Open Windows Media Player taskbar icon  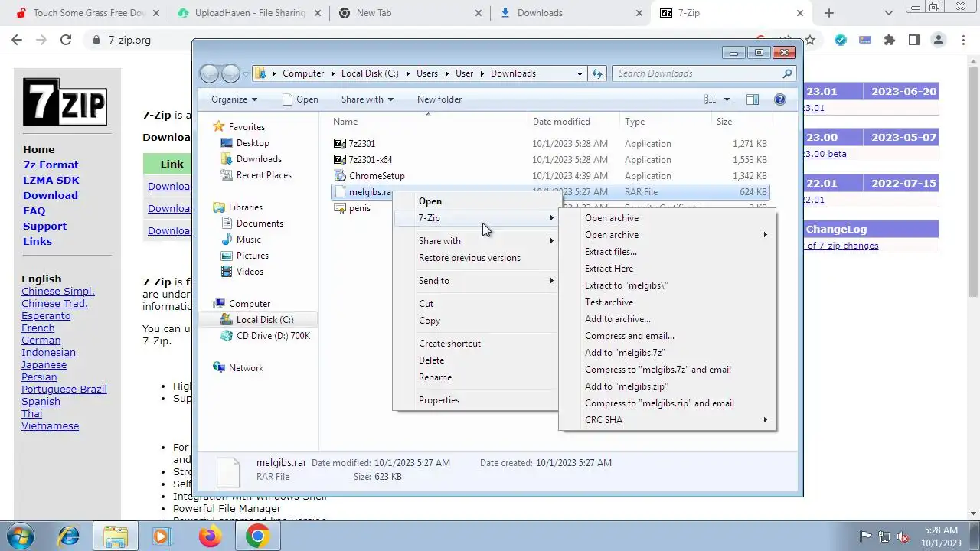click(x=161, y=536)
